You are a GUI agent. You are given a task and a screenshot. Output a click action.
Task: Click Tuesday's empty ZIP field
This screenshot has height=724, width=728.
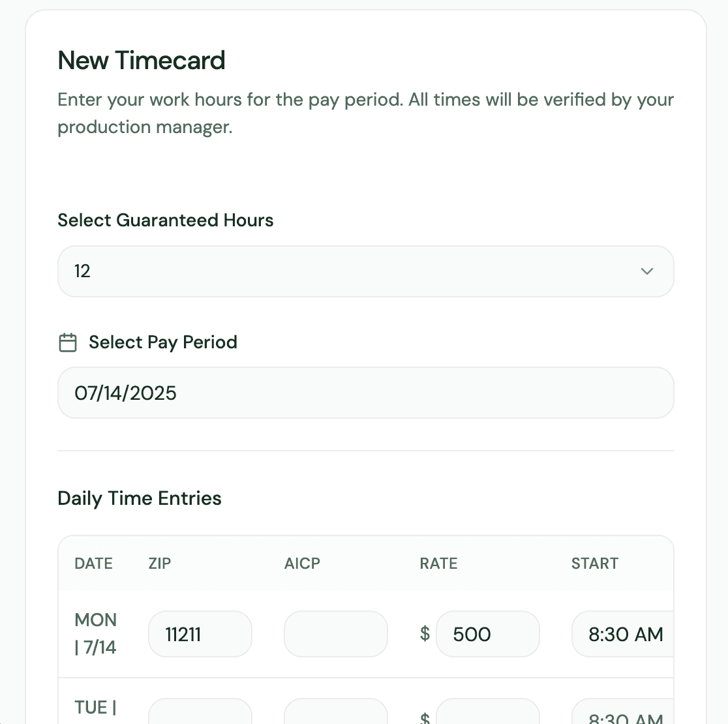[x=200, y=711]
